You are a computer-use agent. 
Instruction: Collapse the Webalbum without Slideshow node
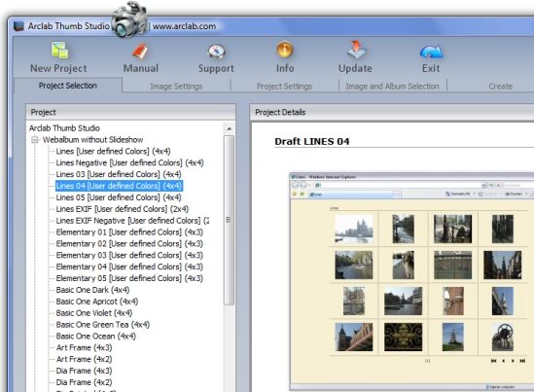(35, 140)
